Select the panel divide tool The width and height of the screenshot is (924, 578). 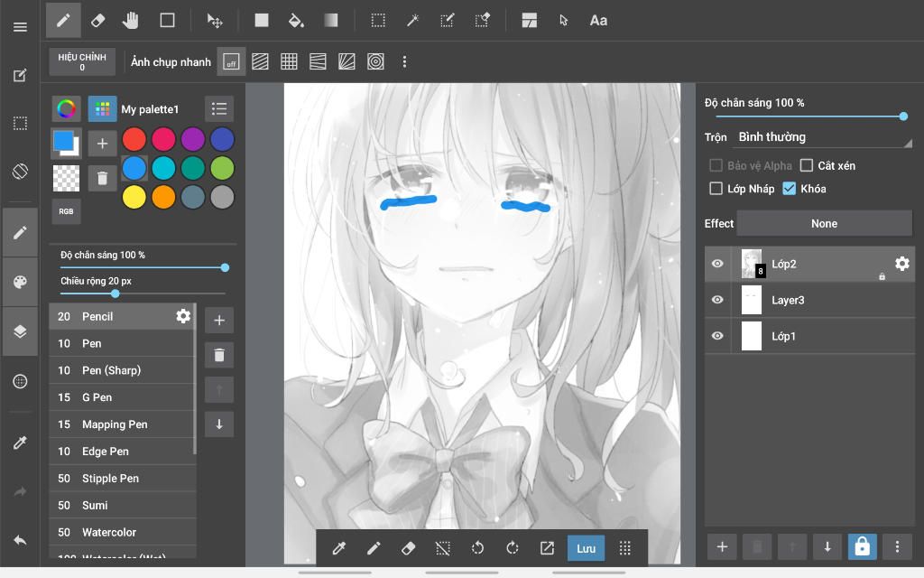(x=529, y=21)
